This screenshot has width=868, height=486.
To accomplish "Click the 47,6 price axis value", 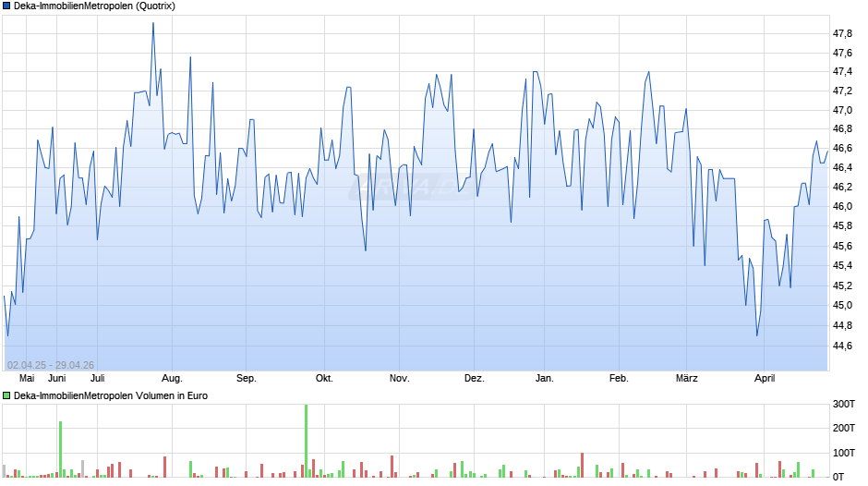I will coord(842,54).
